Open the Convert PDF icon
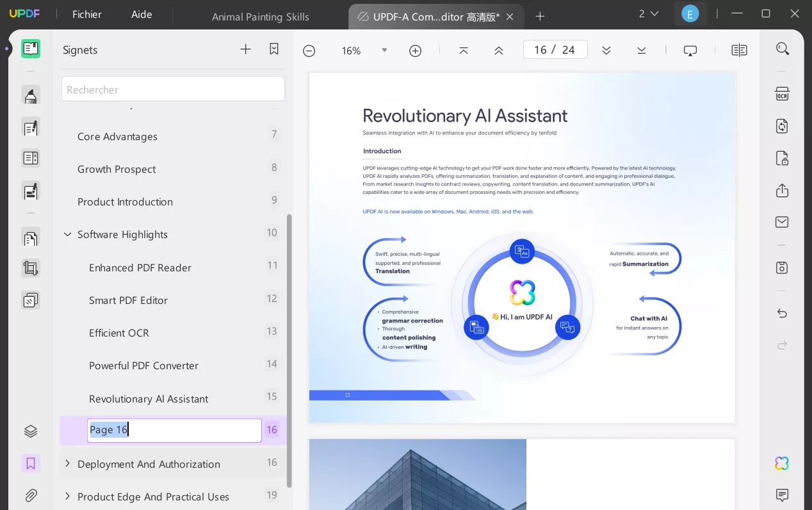 click(782, 126)
